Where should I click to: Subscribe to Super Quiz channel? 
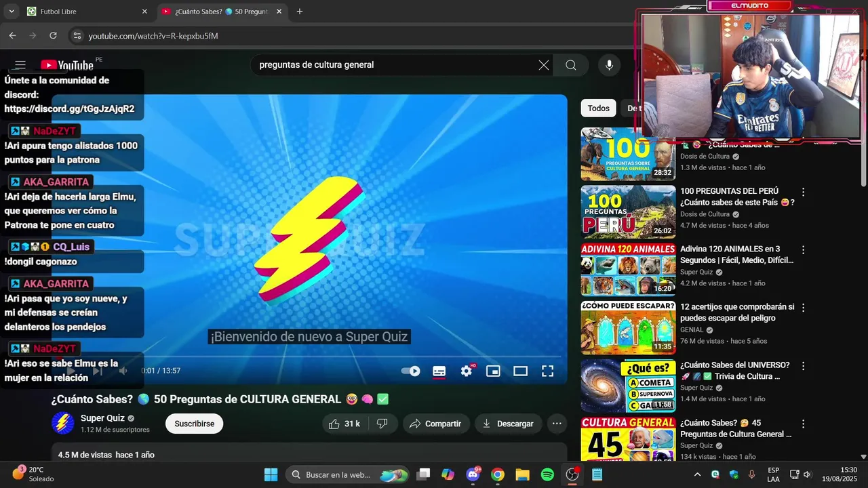click(x=194, y=424)
